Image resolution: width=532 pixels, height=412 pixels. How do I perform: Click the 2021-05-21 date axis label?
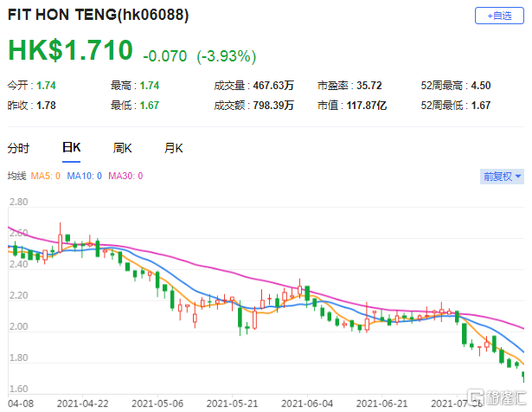click(x=233, y=403)
